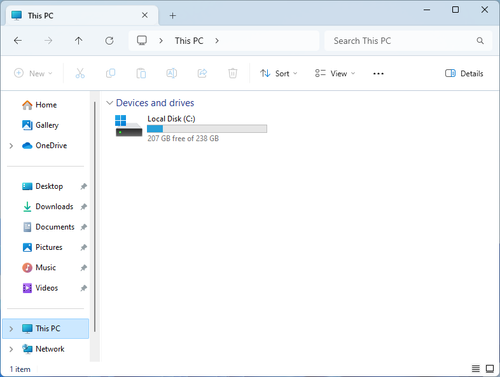Switch to large thumbnails view icon

tap(490, 368)
